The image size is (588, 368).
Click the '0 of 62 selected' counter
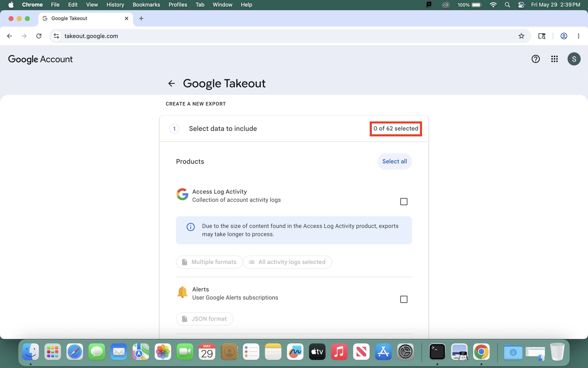point(396,129)
